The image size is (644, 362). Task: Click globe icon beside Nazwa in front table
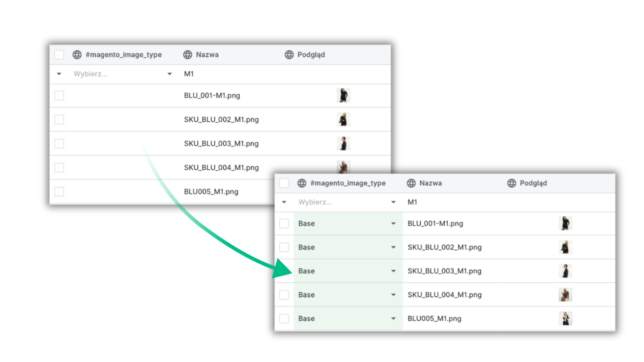pyautogui.click(x=411, y=183)
